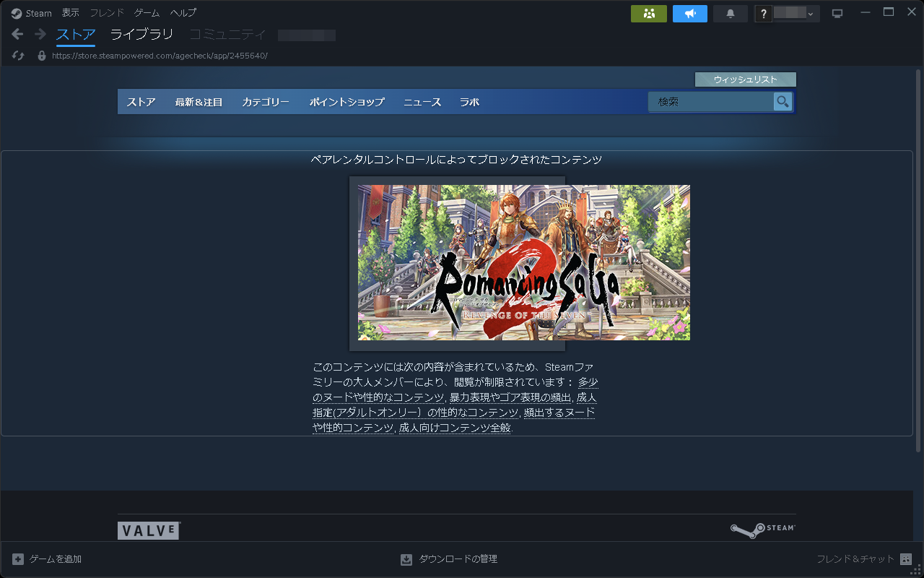Open notifications with the bell icon
Screen dimensions: 924x578
730,13
